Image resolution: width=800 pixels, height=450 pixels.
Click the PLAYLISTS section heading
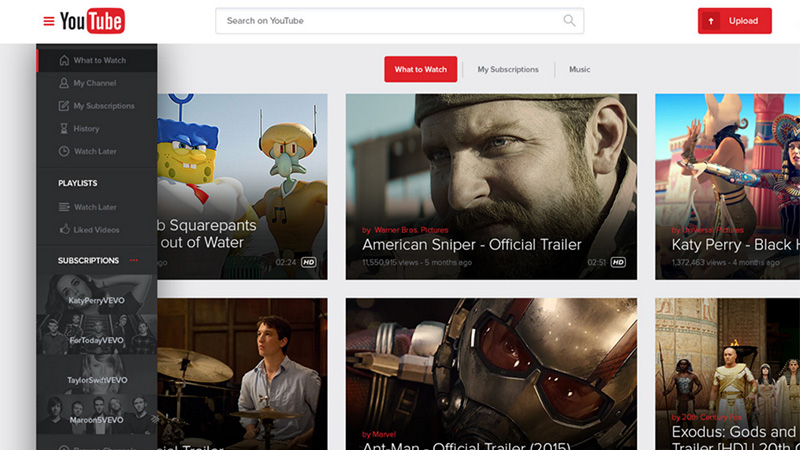(78, 183)
